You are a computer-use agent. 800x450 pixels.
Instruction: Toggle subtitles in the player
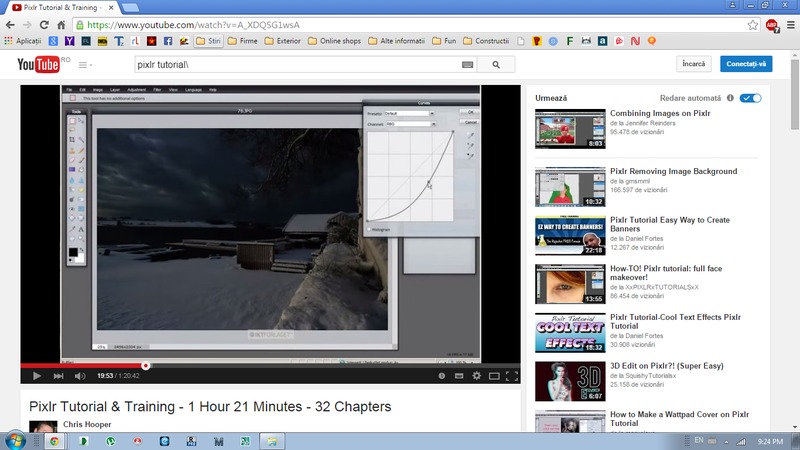click(x=459, y=376)
